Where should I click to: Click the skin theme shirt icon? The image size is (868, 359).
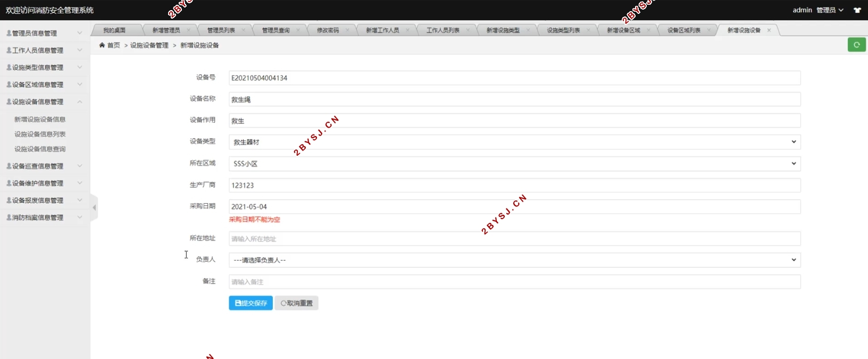click(857, 10)
